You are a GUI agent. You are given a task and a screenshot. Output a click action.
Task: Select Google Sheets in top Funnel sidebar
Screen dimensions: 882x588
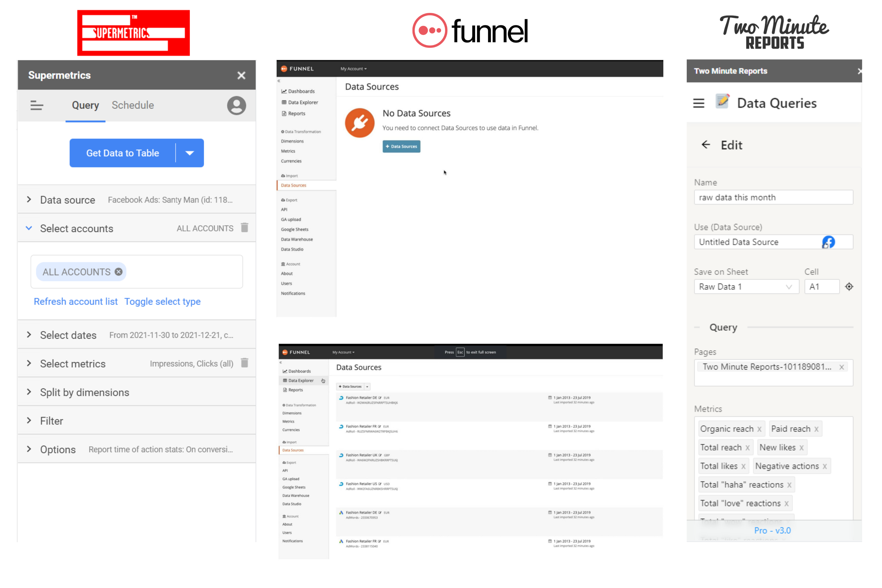294,230
